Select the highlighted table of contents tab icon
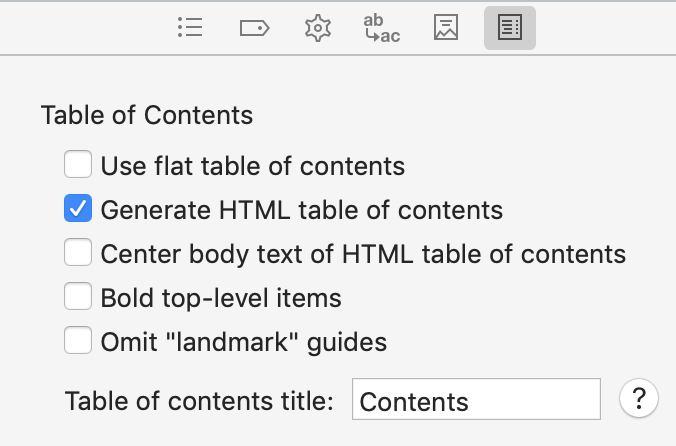676x446 pixels. [510, 28]
